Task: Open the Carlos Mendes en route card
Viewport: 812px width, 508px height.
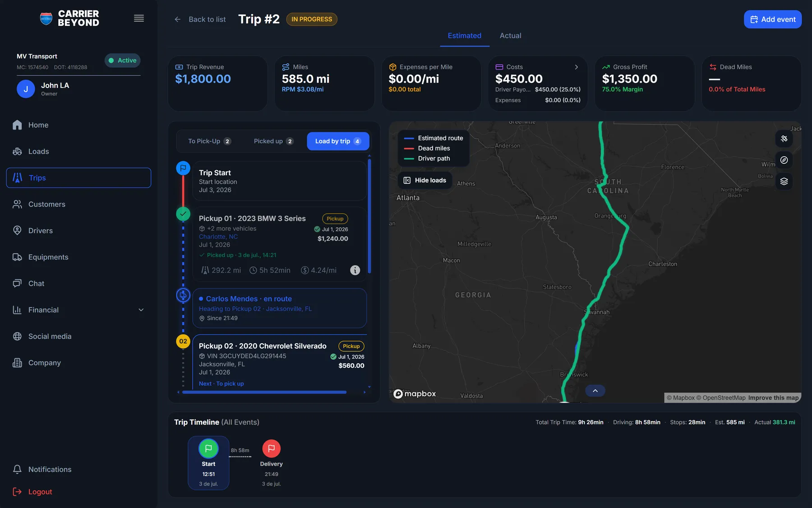Action: (280, 308)
